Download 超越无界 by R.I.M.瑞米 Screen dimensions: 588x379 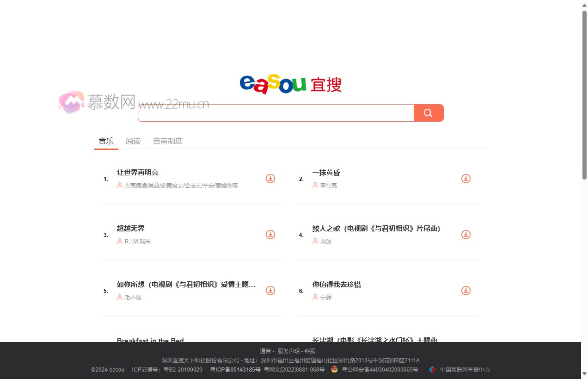point(270,235)
